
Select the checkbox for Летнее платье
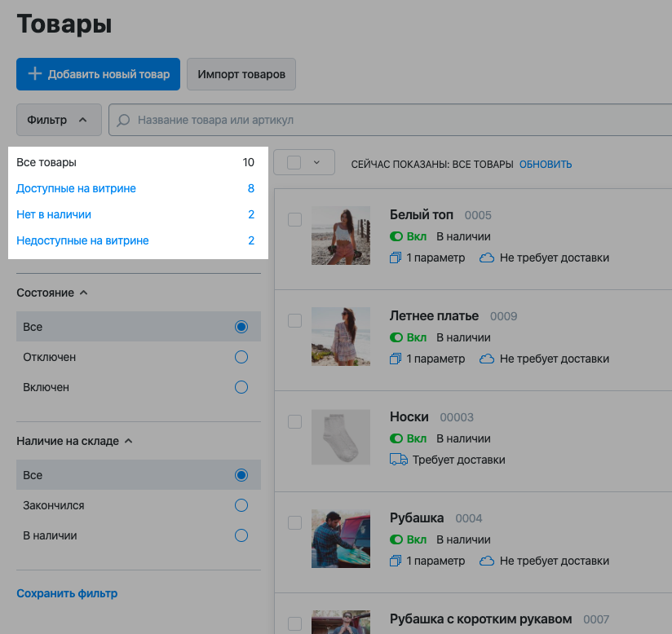tap(295, 320)
